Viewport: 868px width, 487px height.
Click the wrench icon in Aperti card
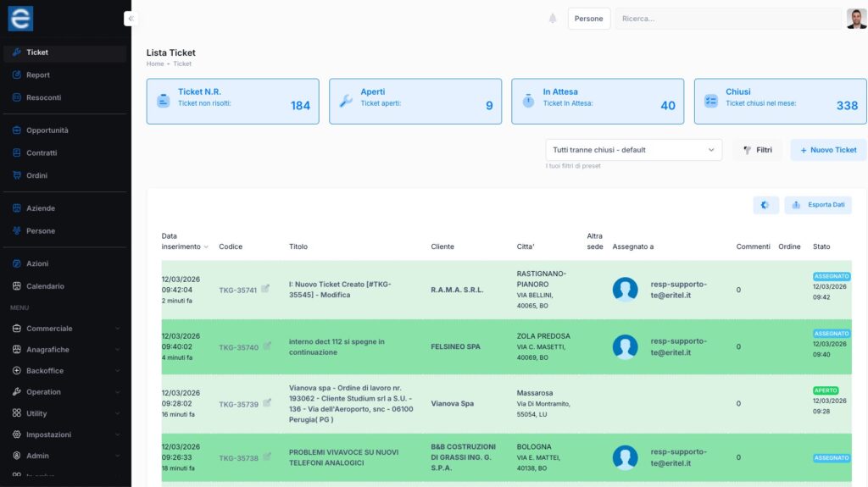pos(346,101)
